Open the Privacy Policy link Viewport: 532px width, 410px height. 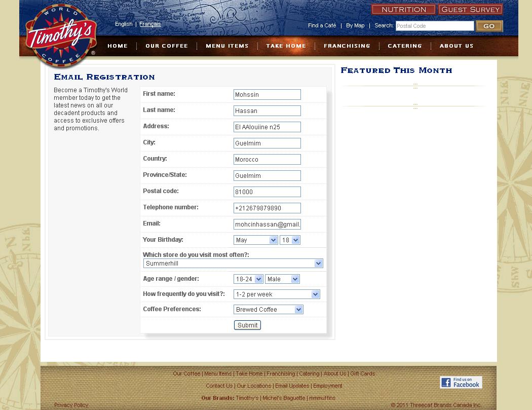71,405
